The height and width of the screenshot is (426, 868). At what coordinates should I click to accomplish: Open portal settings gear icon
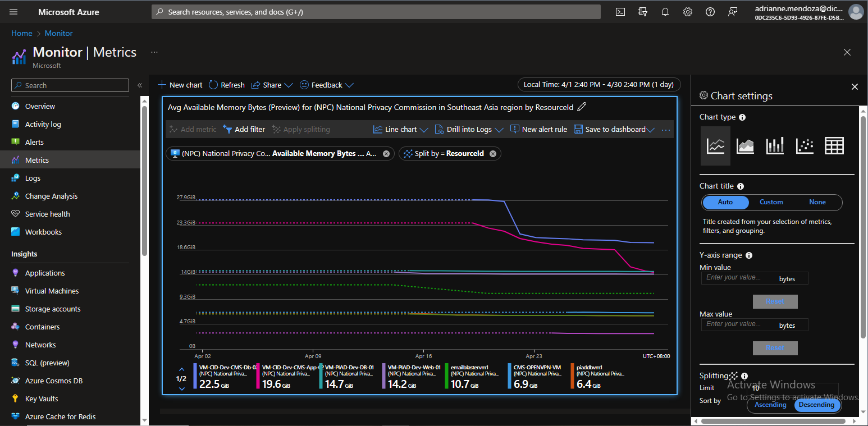(x=688, y=12)
